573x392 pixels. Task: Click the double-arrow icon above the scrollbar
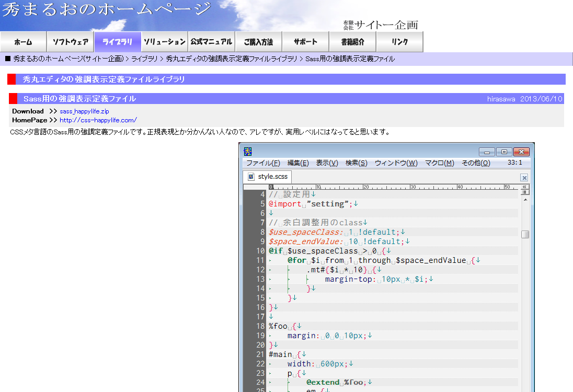[525, 187]
